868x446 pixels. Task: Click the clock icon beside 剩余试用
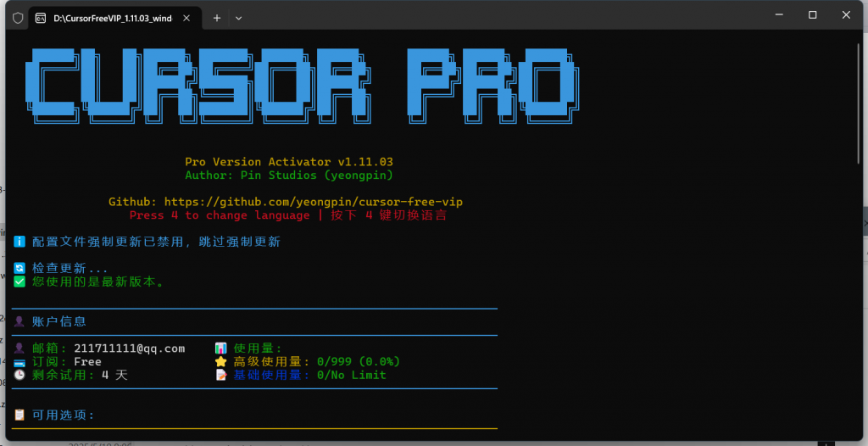coord(19,375)
